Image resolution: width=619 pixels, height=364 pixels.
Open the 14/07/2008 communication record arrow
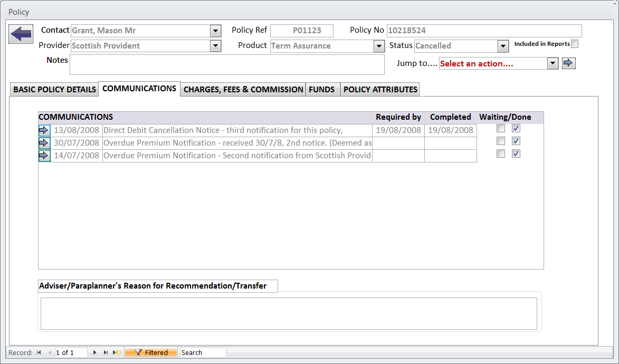click(x=44, y=156)
